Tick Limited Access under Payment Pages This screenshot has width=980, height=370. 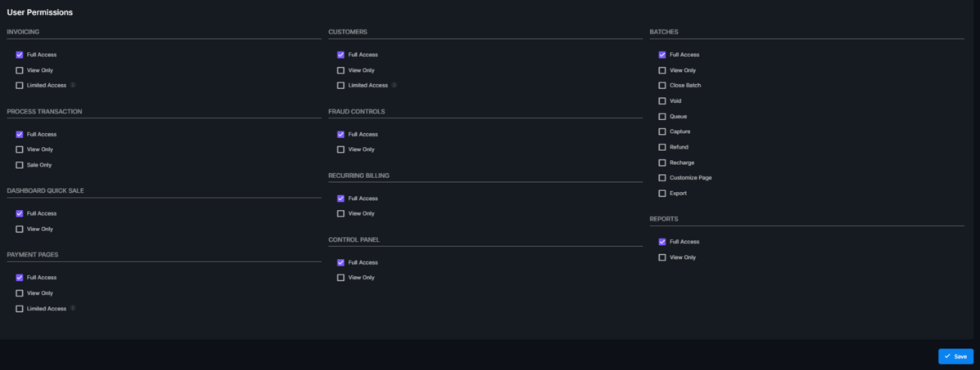[x=20, y=309]
